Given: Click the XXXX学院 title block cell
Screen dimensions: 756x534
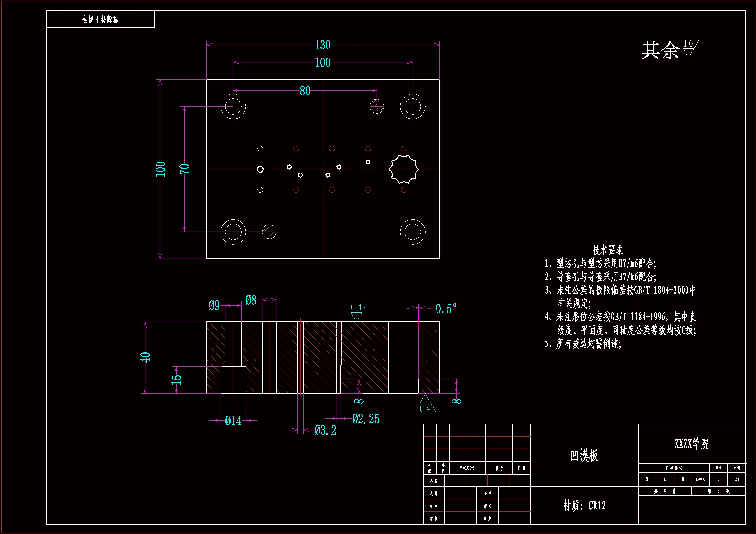Looking at the screenshot, I should [x=691, y=444].
